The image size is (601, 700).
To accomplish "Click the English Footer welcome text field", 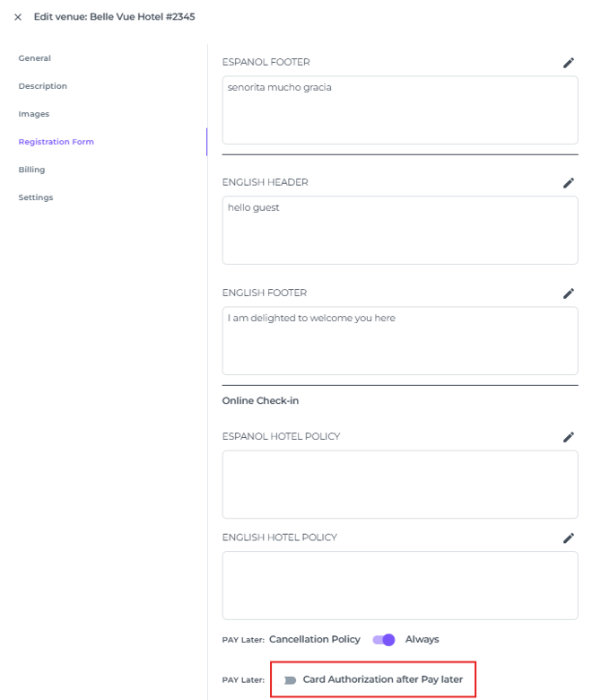I will (399, 341).
